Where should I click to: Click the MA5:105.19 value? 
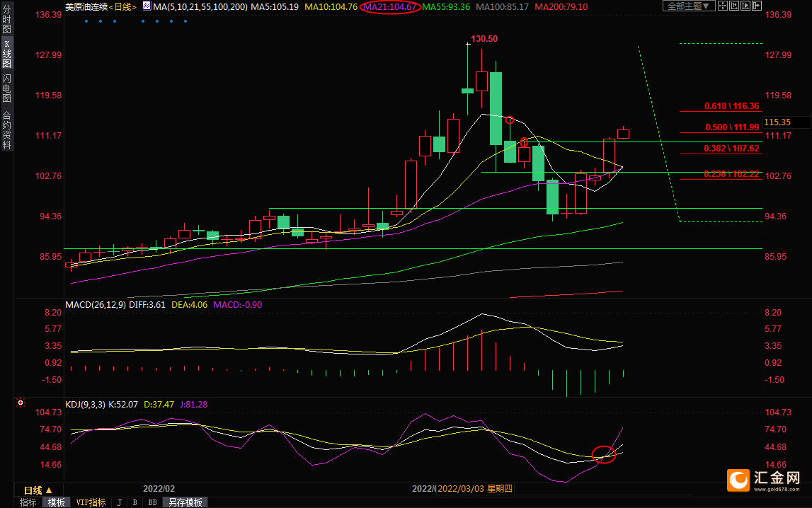pyautogui.click(x=275, y=7)
